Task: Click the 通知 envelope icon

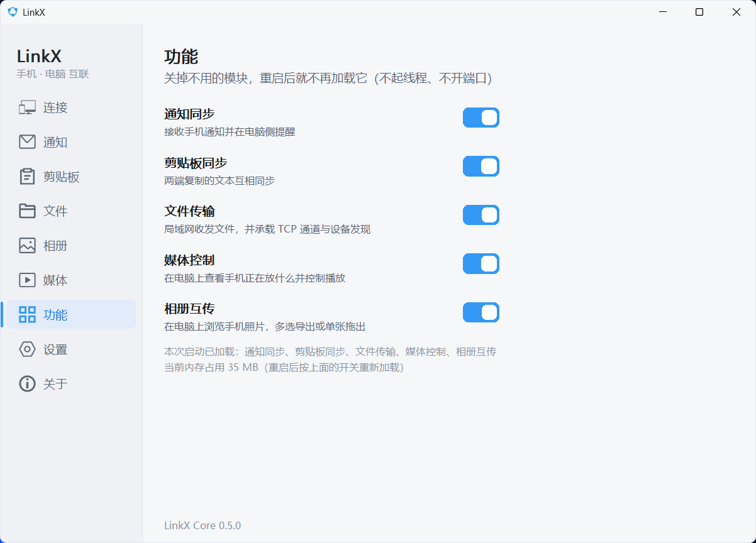Action: [27, 142]
